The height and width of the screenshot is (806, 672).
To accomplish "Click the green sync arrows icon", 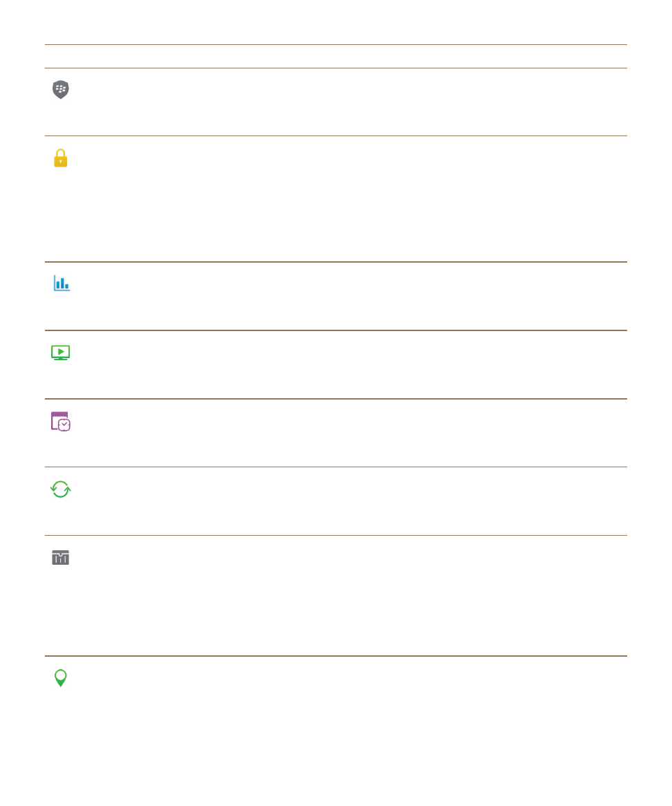I will pyautogui.click(x=61, y=489).
